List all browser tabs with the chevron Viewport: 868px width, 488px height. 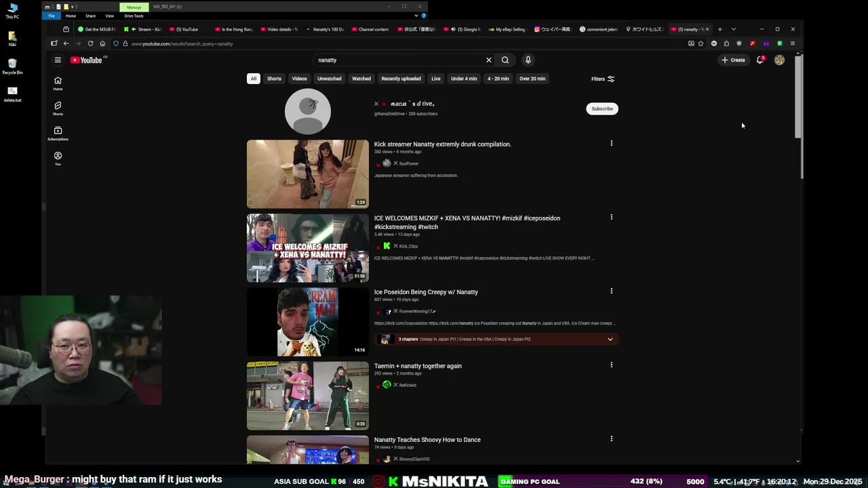pos(733,29)
